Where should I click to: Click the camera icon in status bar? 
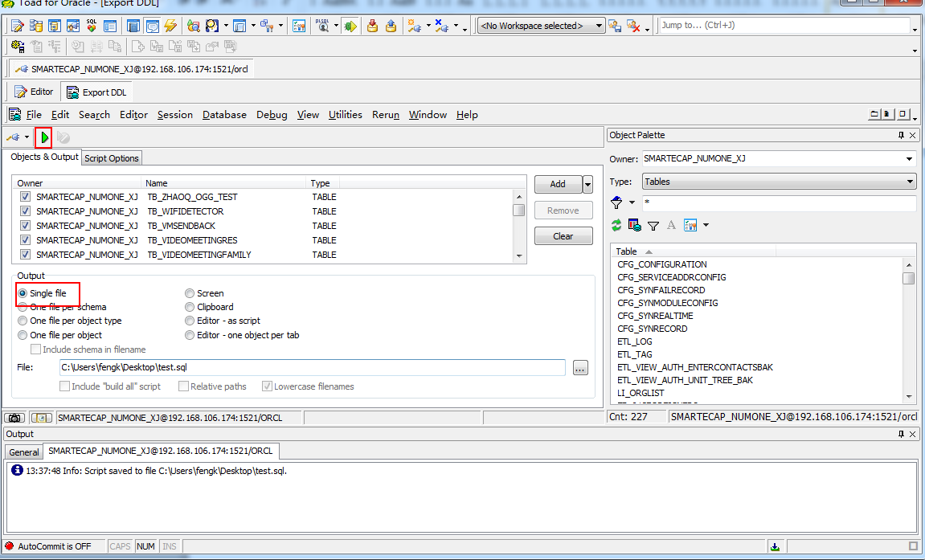pyautogui.click(x=14, y=418)
